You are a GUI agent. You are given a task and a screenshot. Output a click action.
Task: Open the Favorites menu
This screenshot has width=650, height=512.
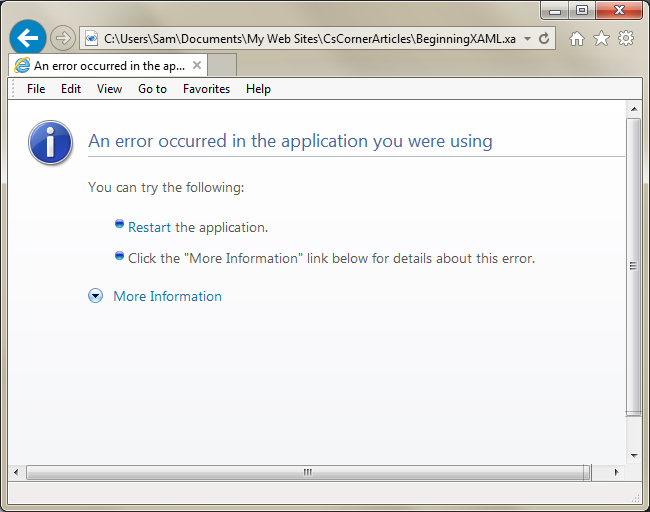click(x=206, y=89)
